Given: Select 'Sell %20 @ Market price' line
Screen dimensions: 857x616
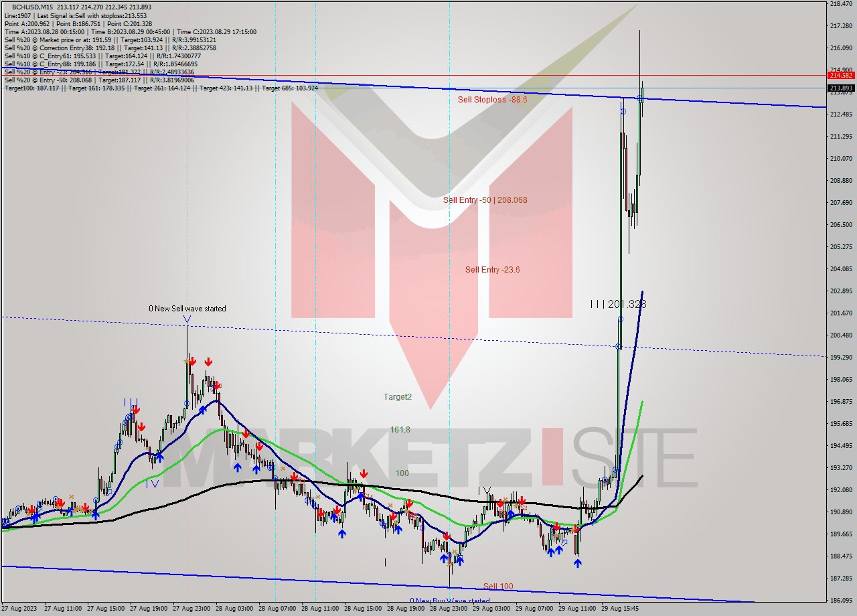Looking at the screenshot, I should point(110,40).
